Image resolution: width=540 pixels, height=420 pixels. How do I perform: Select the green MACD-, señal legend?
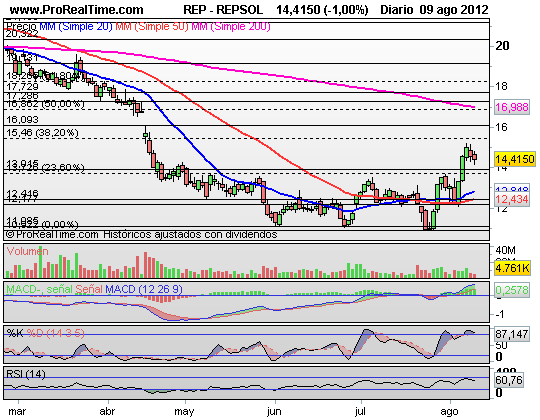[x=39, y=289]
